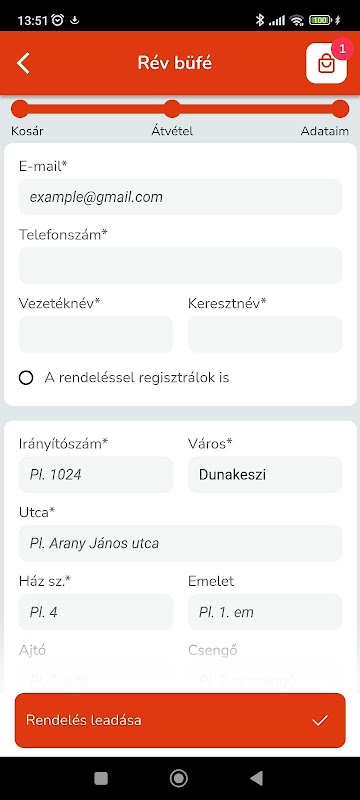
Task: Tap the back arrow in header
Action: pyautogui.click(x=23, y=63)
